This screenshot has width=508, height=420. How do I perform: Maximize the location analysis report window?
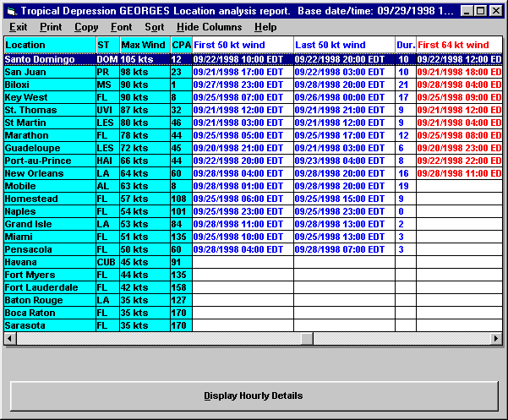point(480,11)
